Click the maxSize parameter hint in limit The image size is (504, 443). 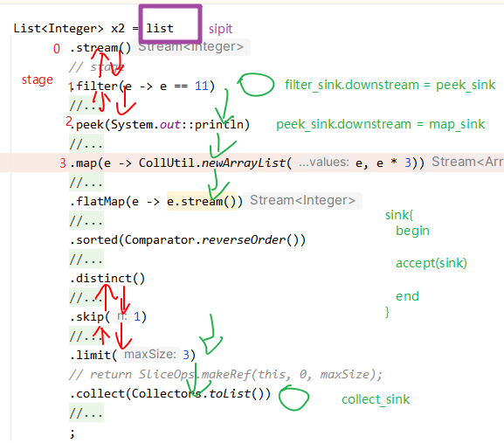pos(150,354)
